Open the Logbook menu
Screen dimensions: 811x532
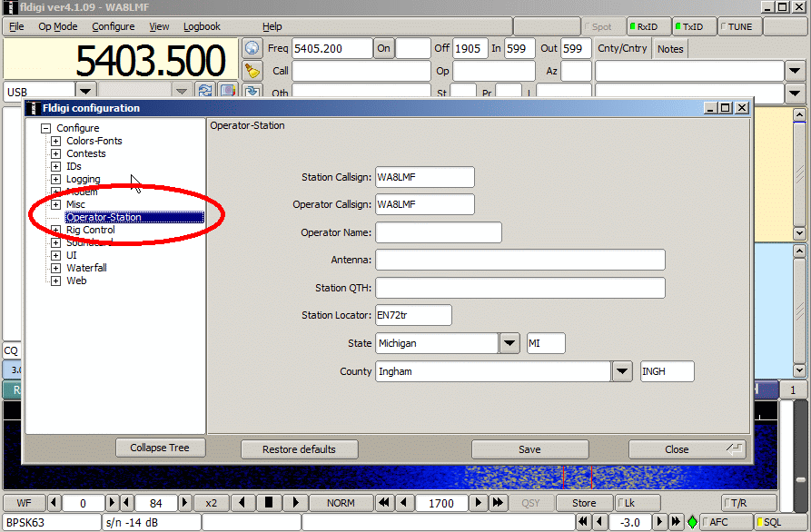click(x=203, y=26)
